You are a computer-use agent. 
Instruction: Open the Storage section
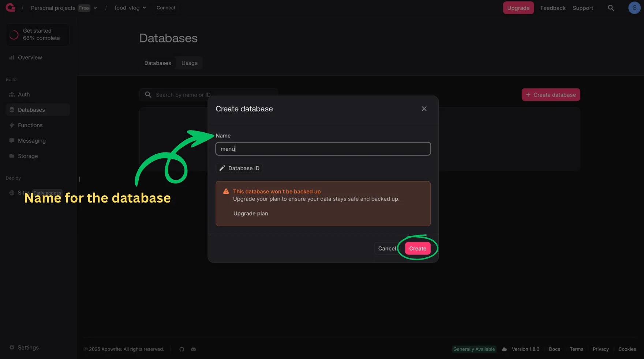tap(27, 156)
